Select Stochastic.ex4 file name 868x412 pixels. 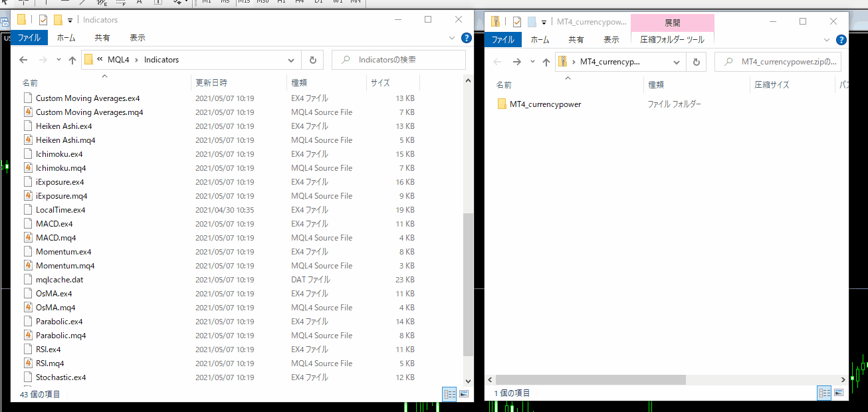coord(61,377)
